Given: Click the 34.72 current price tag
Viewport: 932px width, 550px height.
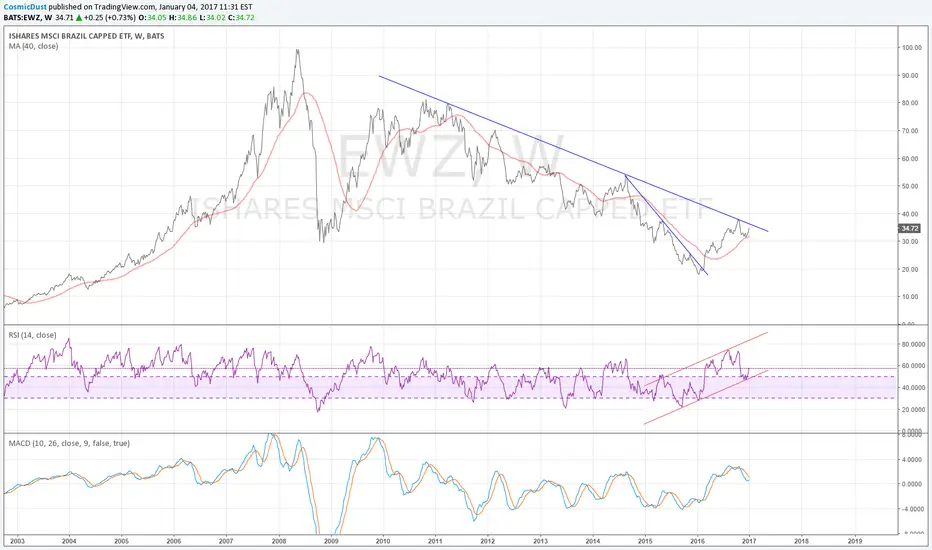Looking at the screenshot, I should tap(909, 228).
